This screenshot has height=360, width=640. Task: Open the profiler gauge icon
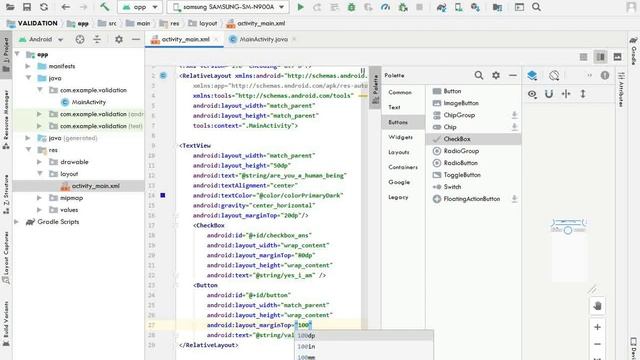385,7
